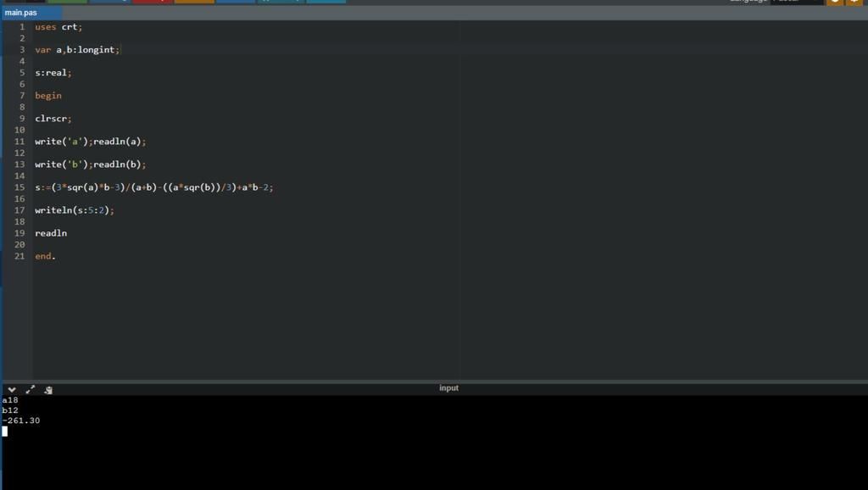Click the write('a');readln(a); line
Screen dimensions: 868x490
click(x=90, y=142)
